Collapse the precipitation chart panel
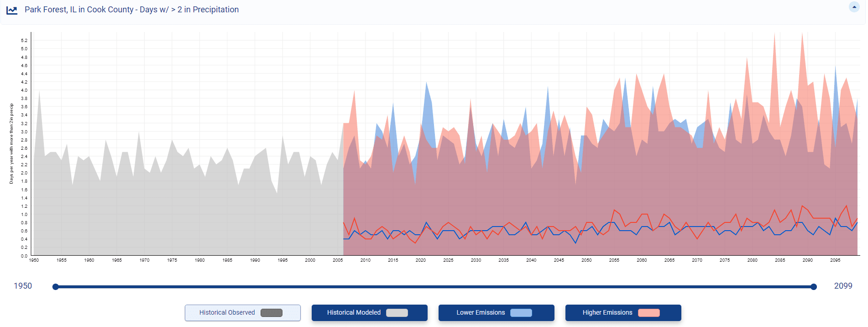This screenshot has height=327, width=868. [x=854, y=7]
